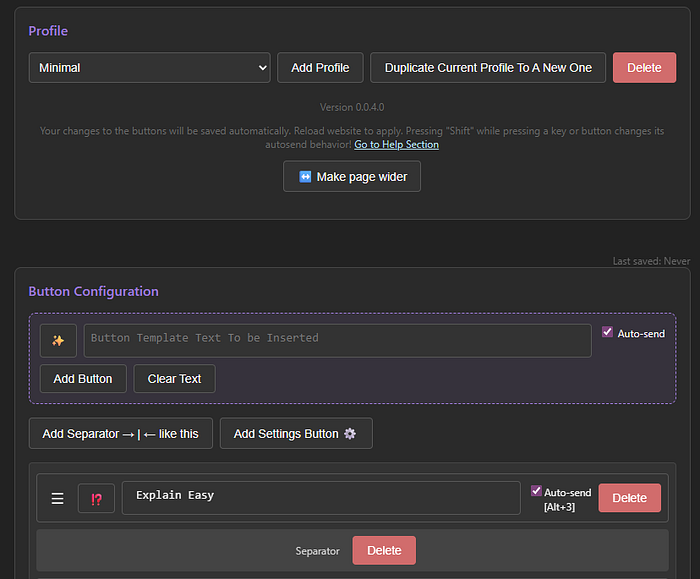Click the Add Profile button

pyautogui.click(x=320, y=68)
